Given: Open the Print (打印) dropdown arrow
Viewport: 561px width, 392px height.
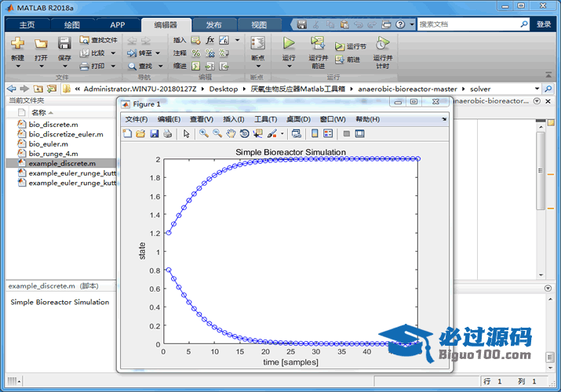Looking at the screenshot, I should tap(113, 66).
